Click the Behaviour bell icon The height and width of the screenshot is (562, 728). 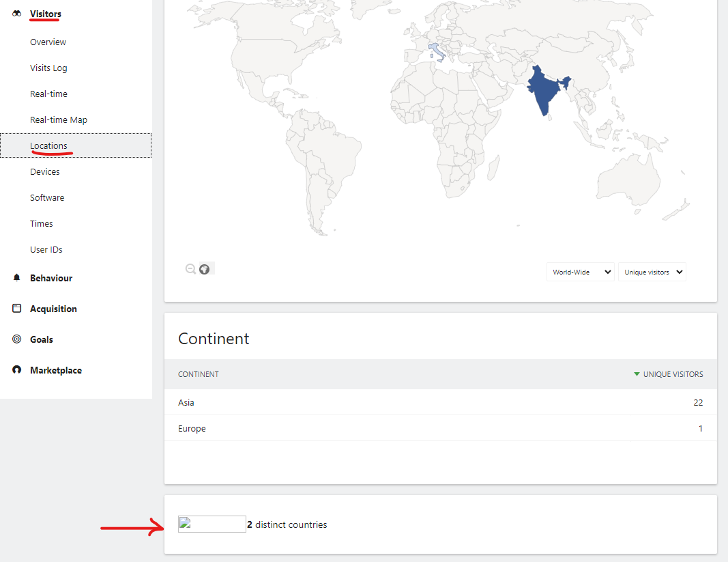tap(16, 277)
